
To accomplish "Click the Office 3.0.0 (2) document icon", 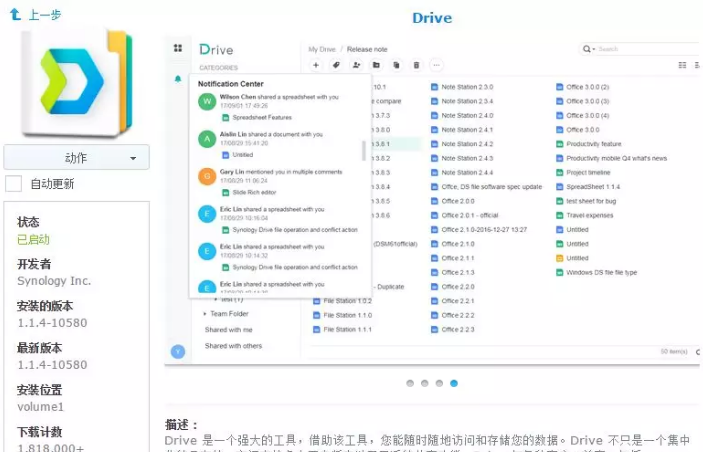I will [x=560, y=87].
